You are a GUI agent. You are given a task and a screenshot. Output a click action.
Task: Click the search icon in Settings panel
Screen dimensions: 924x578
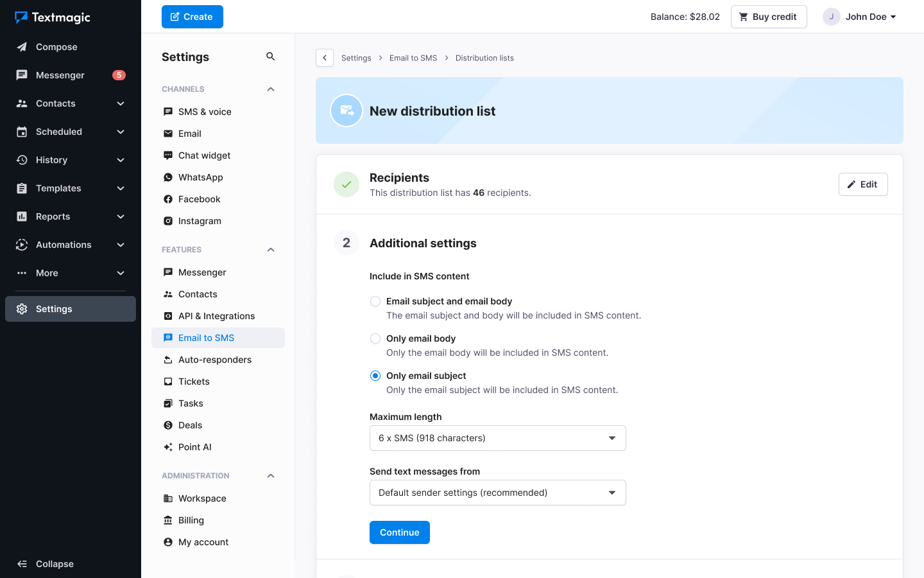click(x=270, y=56)
